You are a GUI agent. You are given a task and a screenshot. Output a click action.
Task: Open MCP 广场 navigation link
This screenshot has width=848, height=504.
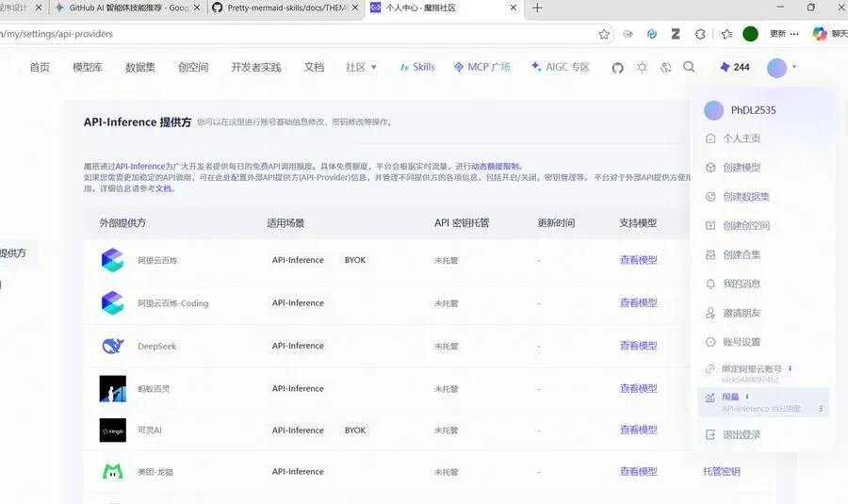(x=481, y=67)
